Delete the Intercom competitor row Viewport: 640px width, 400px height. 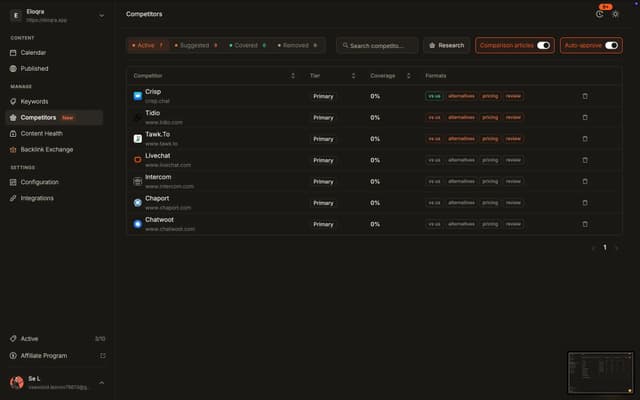point(585,182)
